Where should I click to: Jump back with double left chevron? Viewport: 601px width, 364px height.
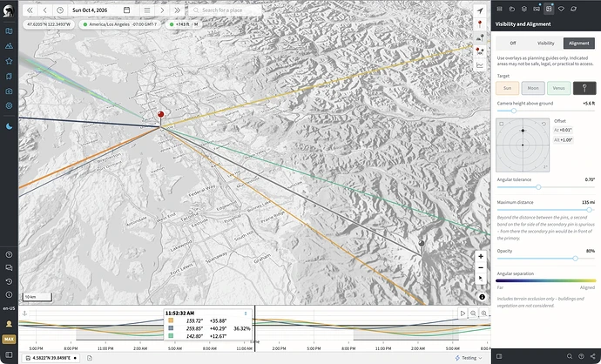pos(30,10)
